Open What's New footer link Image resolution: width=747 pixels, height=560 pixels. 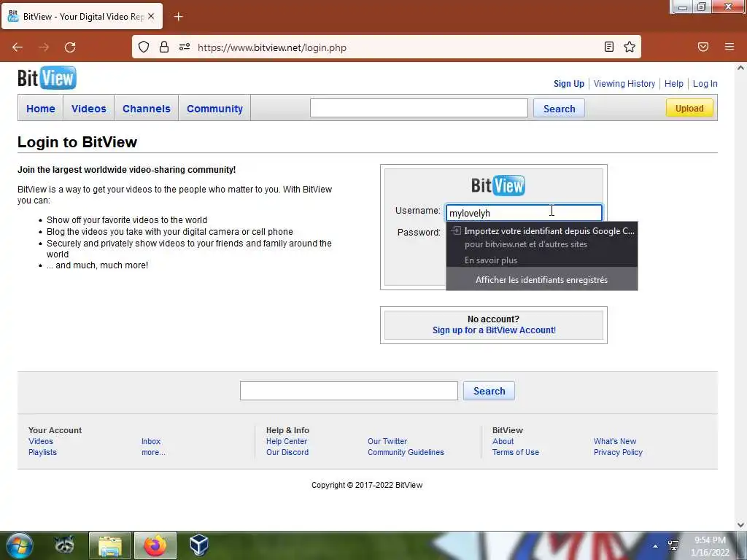[614, 441]
